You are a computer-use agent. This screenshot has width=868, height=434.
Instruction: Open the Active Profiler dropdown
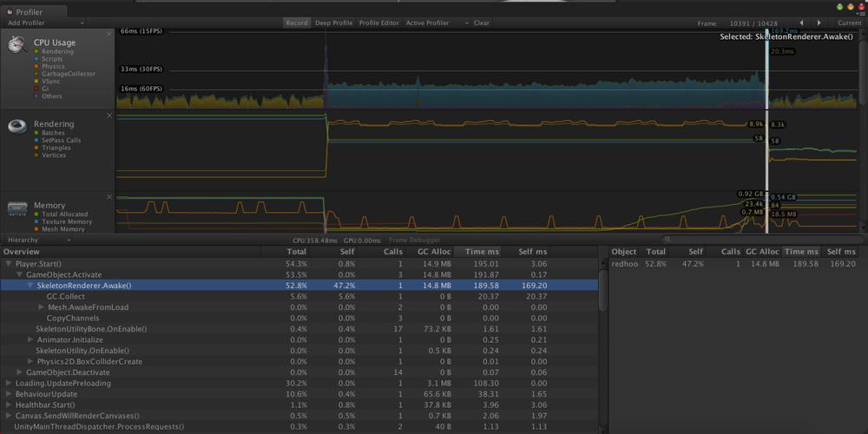[x=437, y=23]
